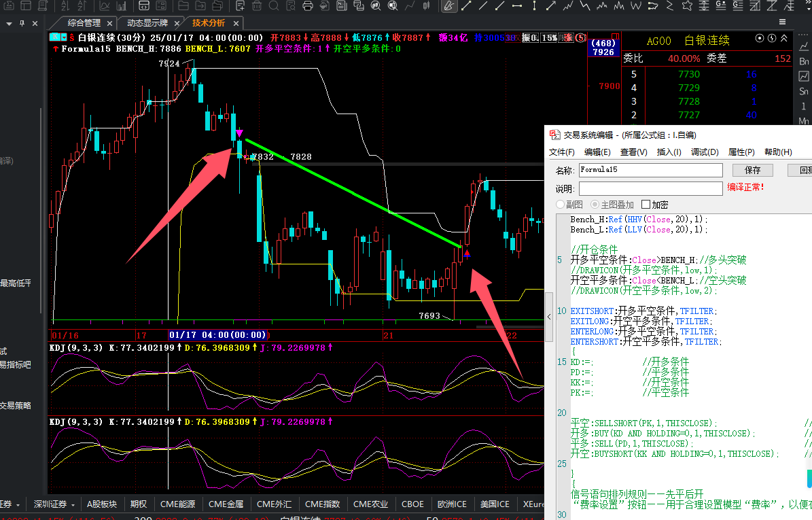Open hamburger menu above quote panel
The height and width of the screenshot is (520, 812).
pos(782,22)
